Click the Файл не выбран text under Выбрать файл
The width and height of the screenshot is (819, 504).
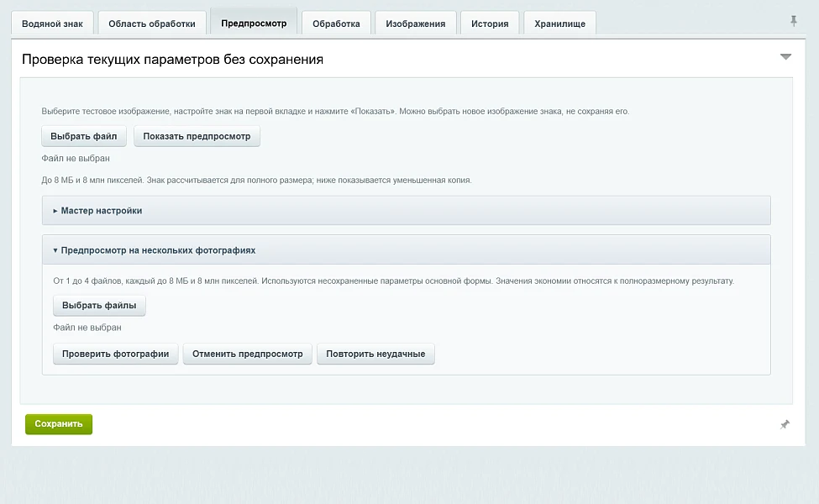tap(76, 158)
